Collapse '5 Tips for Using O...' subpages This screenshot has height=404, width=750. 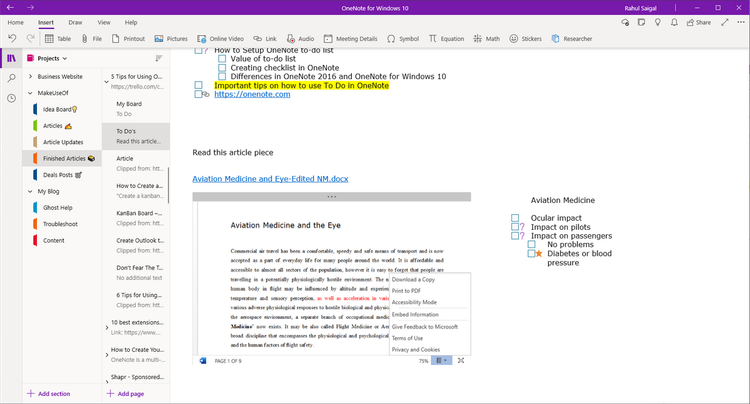coord(107,82)
